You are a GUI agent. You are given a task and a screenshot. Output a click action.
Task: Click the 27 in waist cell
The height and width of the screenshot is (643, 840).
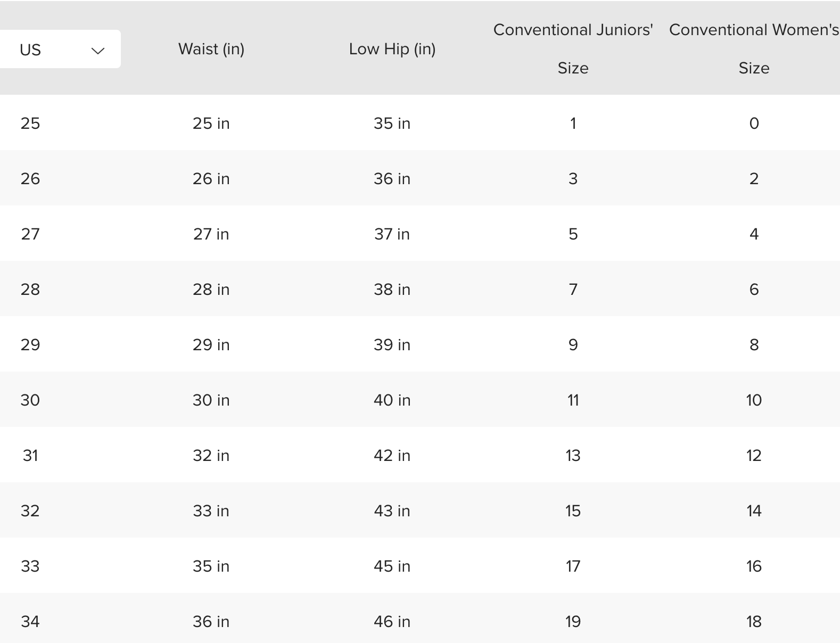pyautogui.click(x=211, y=234)
